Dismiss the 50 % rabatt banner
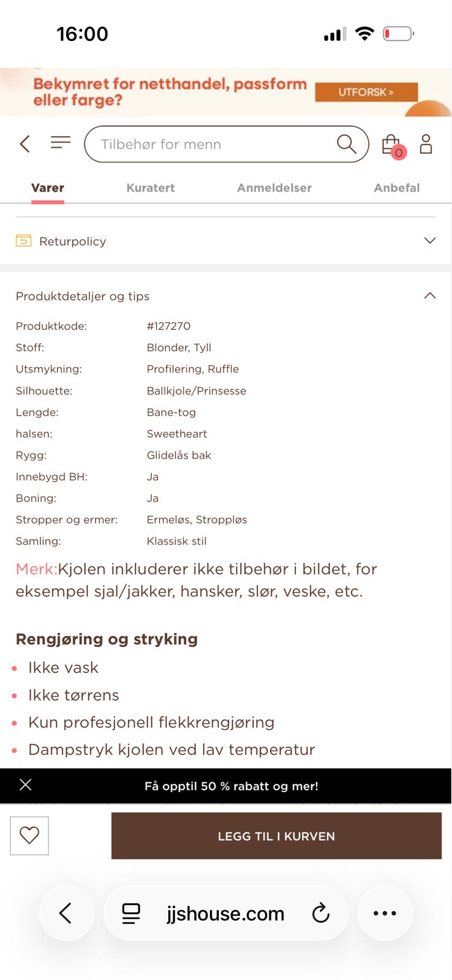 click(26, 785)
